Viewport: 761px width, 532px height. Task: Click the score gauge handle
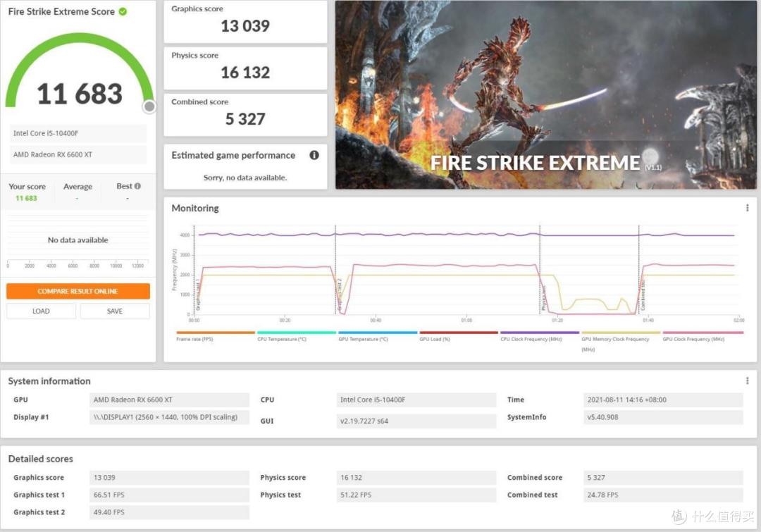(x=148, y=106)
